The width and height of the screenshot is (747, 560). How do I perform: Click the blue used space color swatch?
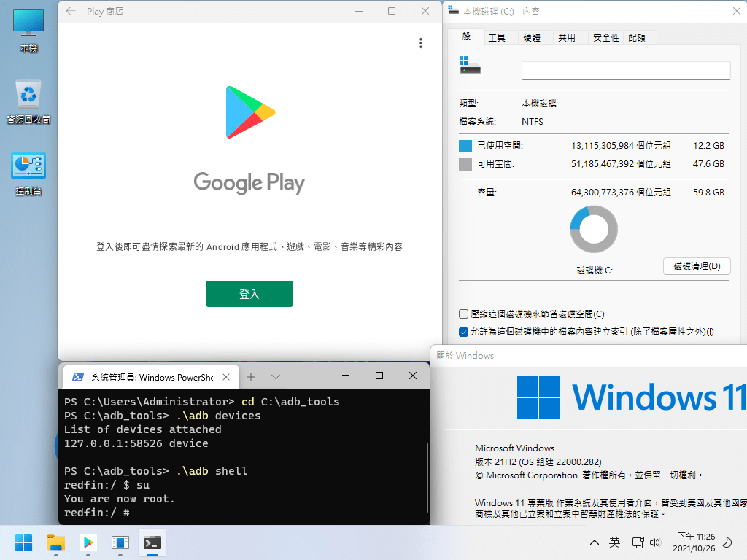465,146
